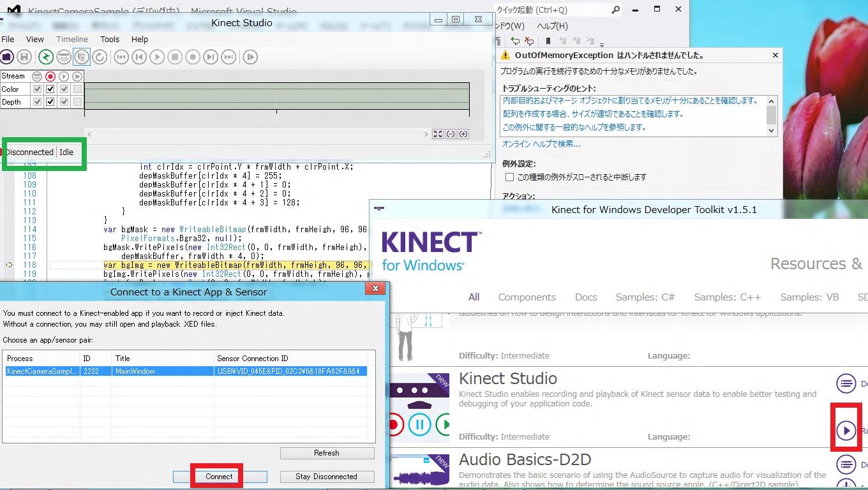Toggle the Depth stream sensor checkbox
Viewport: 868px width, 490px height.
pyautogui.click(x=37, y=102)
